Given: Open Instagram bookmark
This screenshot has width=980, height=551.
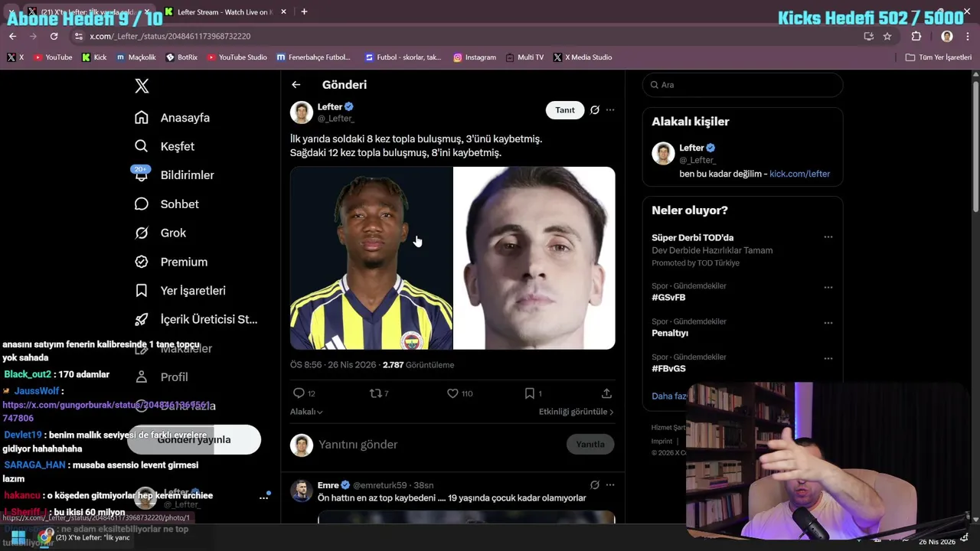Looking at the screenshot, I should (x=475, y=57).
